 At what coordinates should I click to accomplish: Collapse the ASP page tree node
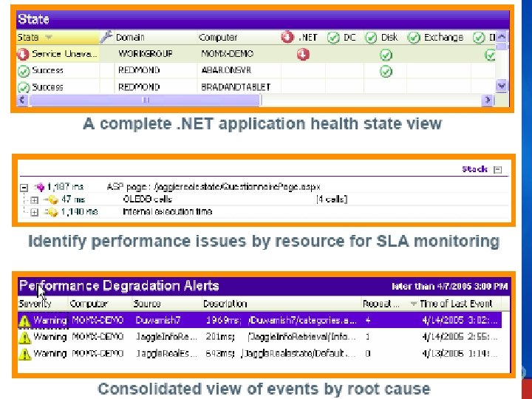pos(24,187)
